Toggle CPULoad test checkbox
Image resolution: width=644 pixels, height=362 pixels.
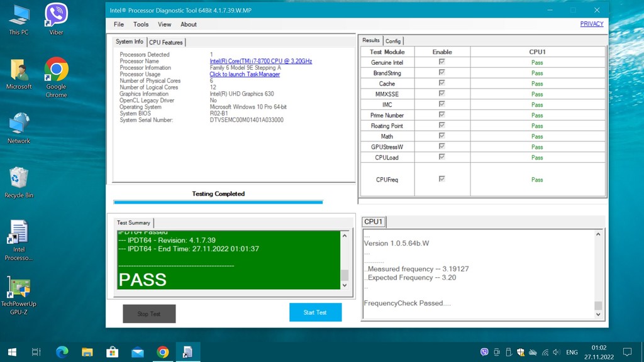tap(442, 157)
